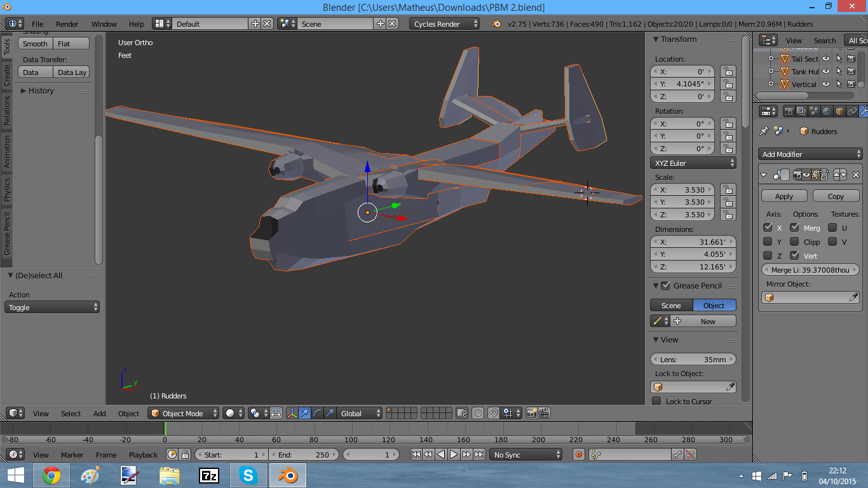Viewport: 868px width, 488px height.
Task: Toggle frame range lock icon in timeline
Action: click(x=185, y=454)
